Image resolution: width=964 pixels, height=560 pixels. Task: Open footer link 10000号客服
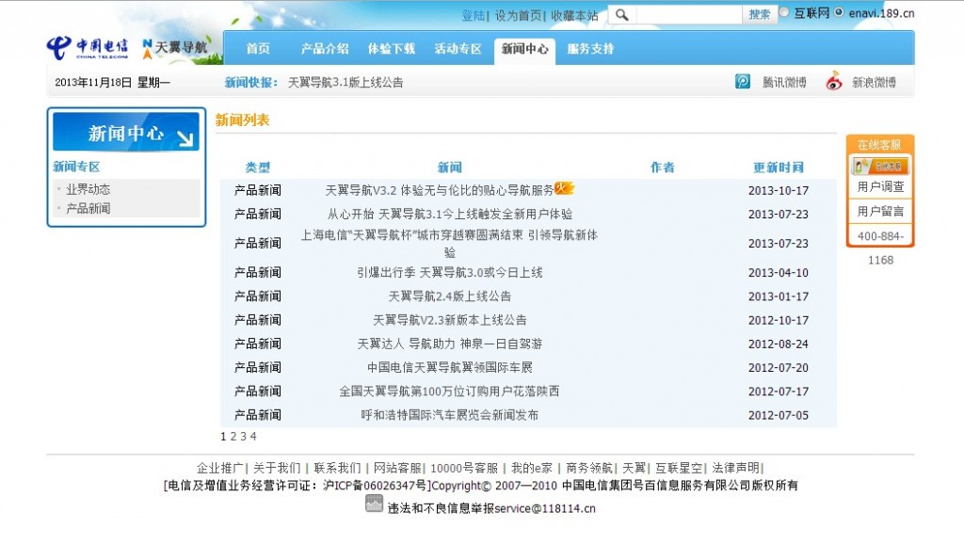click(464, 469)
